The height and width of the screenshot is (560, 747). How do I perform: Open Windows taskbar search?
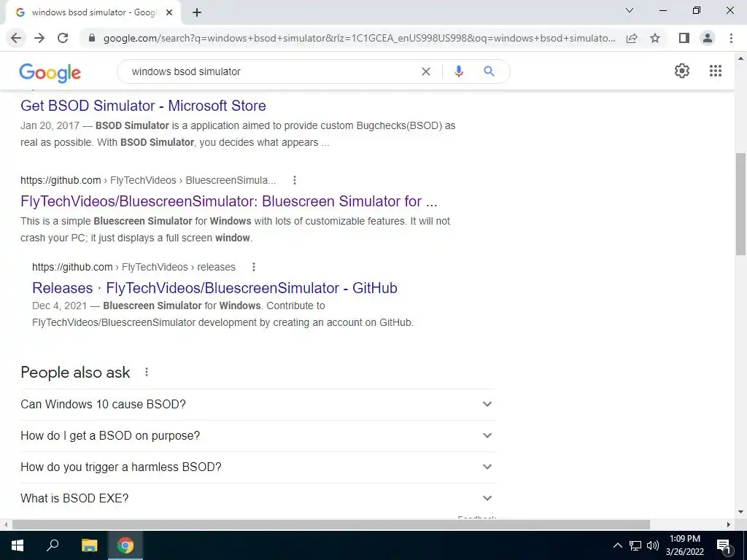[53, 545]
